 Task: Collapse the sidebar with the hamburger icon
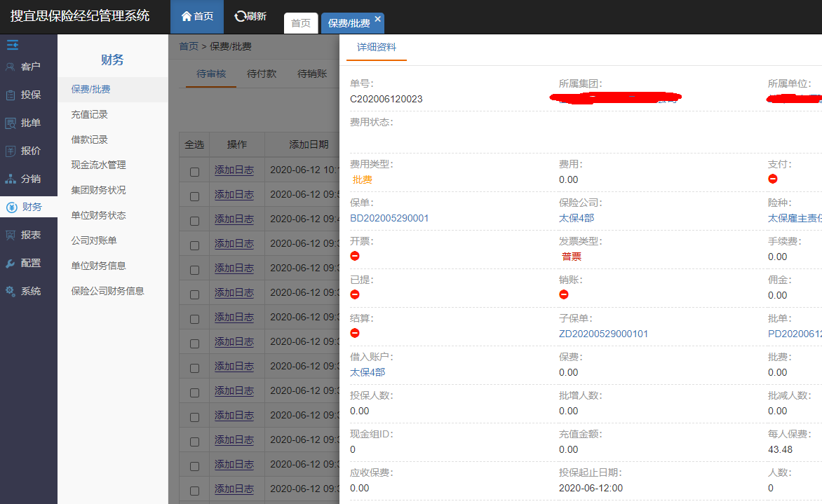tap(13, 45)
